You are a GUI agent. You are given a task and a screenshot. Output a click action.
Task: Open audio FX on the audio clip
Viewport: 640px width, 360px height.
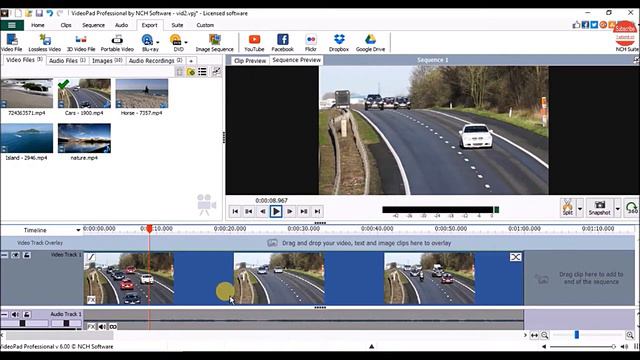[91, 327]
